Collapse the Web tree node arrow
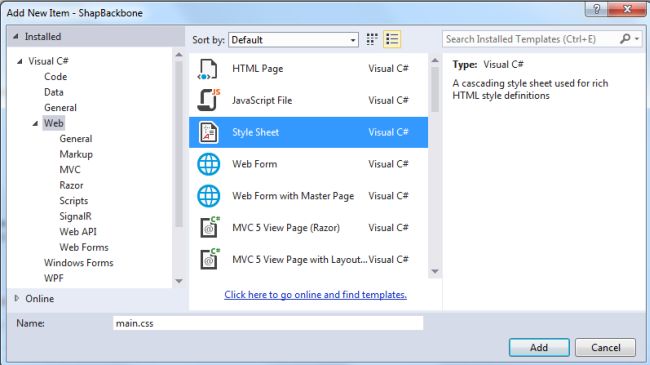This screenshot has height=365, width=650. click(x=35, y=124)
